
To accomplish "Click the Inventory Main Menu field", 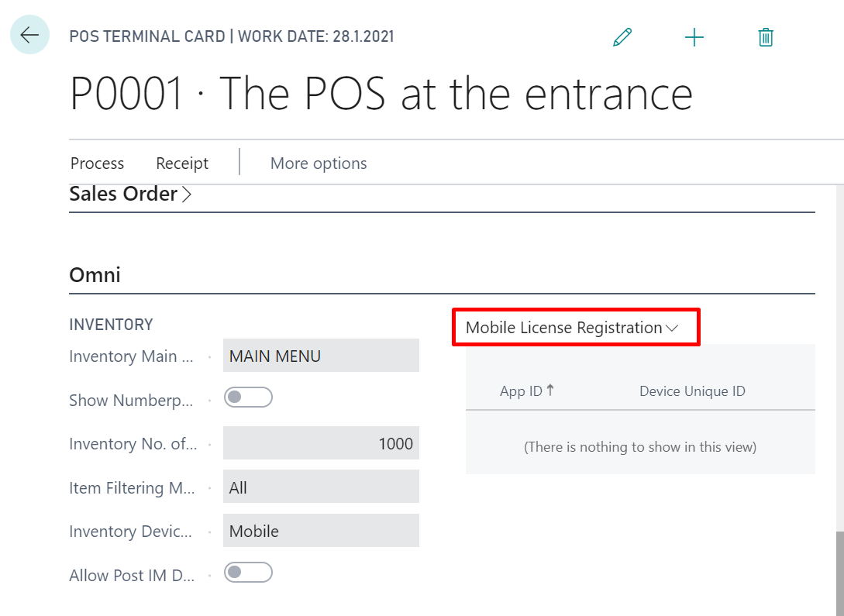I will 321,356.
